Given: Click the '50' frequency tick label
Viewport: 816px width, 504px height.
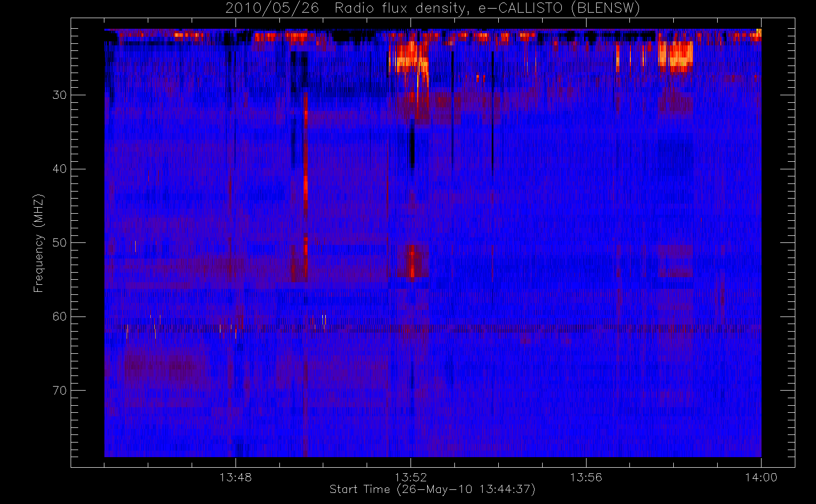Looking at the screenshot, I should (x=60, y=243).
